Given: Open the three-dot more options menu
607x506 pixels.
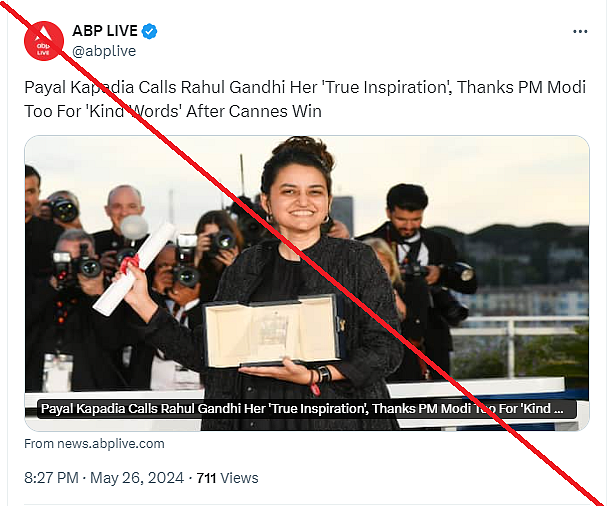Looking at the screenshot, I should (580, 31).
